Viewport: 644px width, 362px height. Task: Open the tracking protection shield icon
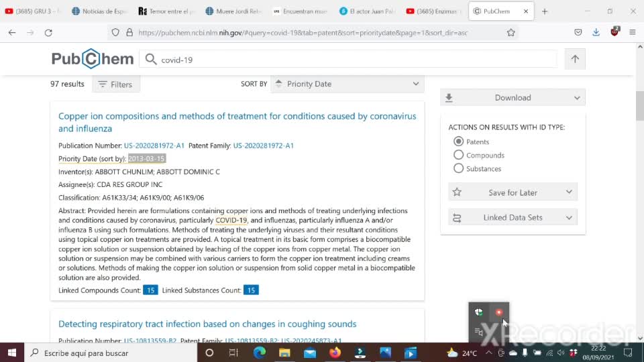click(x=115, y=32)
